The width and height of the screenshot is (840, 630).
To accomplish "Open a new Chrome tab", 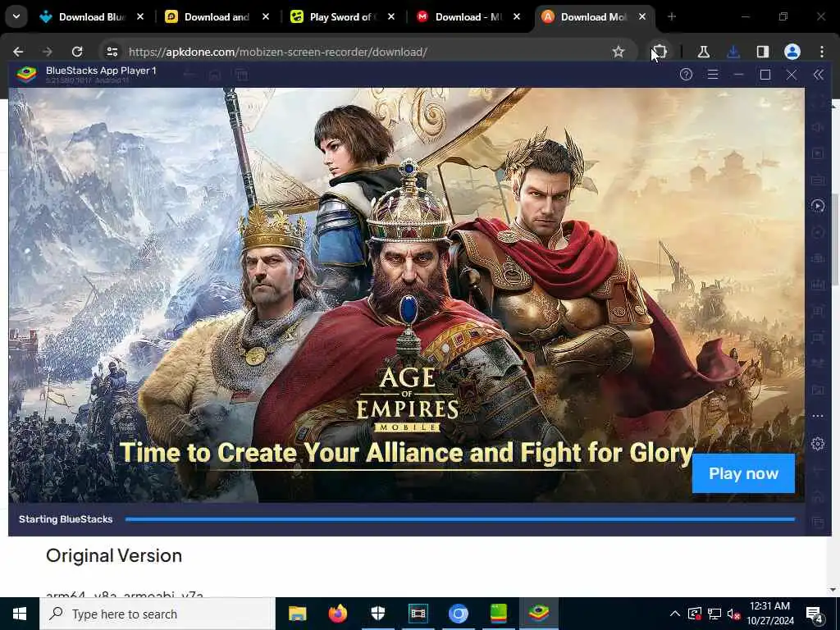I will point(671,17).
